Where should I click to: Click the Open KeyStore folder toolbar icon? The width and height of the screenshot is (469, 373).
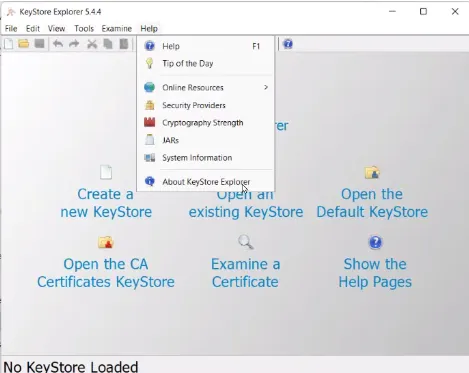point(24,44)
